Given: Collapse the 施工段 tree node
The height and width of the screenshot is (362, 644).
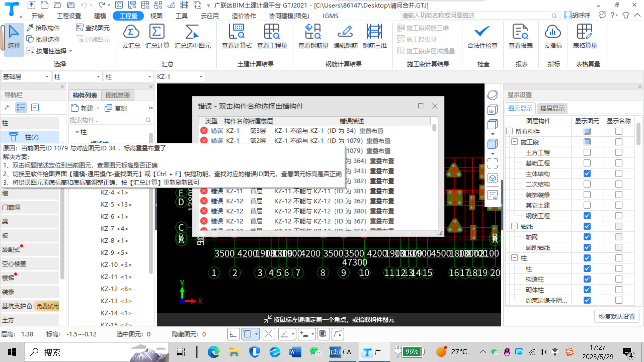Looking at the screenshot, I should pos(515,142).
